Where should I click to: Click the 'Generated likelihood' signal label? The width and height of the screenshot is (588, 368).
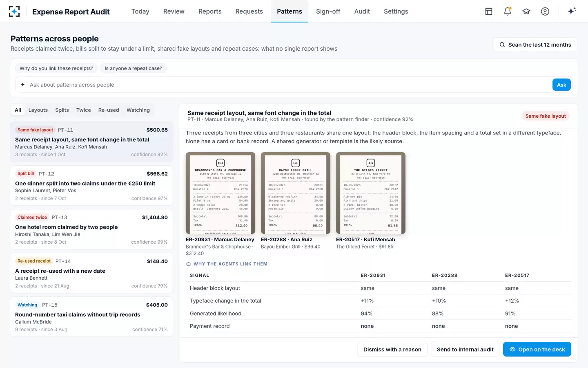click(x=216, y=314)
